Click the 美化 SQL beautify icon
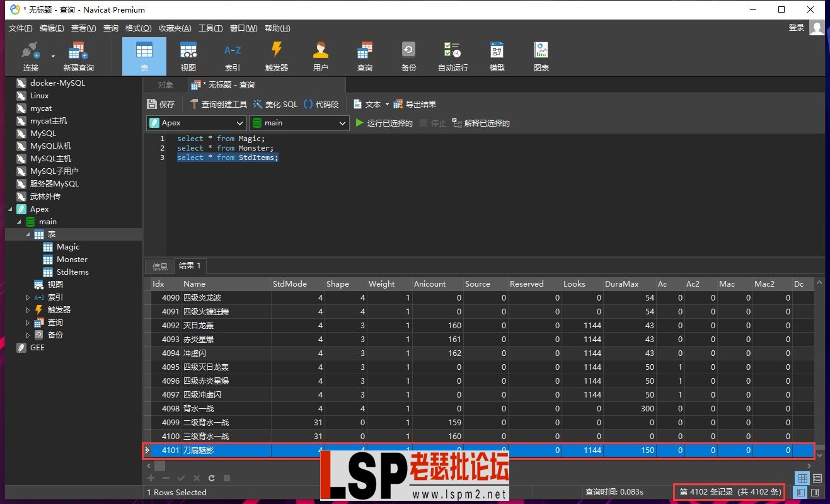The height and width of the screenshot is (504, 830). pyautogui.click(x=275, y=104)
